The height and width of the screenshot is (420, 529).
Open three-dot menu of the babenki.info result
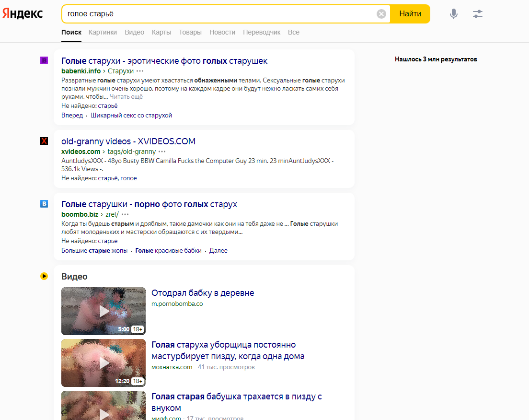(140, 71)
